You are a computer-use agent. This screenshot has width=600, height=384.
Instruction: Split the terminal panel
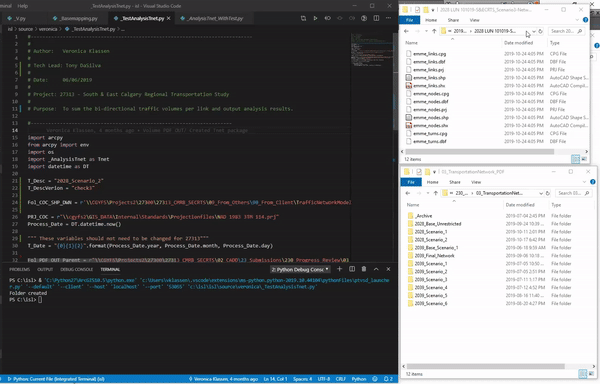[352, 269]
